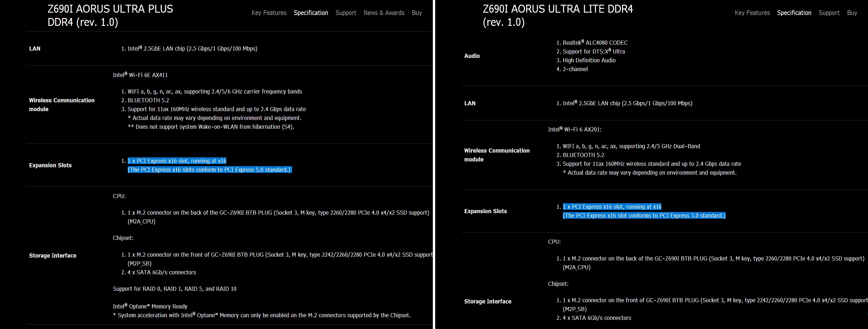Open Support tab on ULTRA PLUS page
868x329 pixels.
[x=346, y=13]
